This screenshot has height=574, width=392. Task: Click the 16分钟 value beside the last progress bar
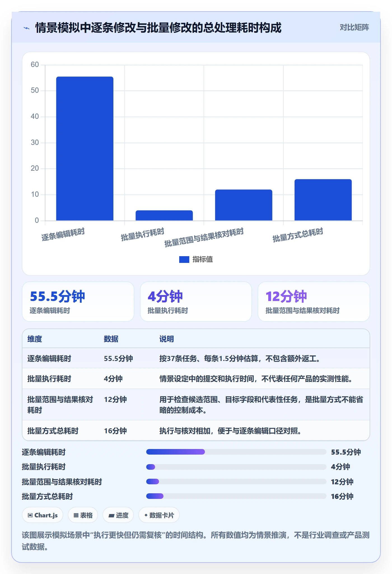pyautogui.click(x=342, y=496)
